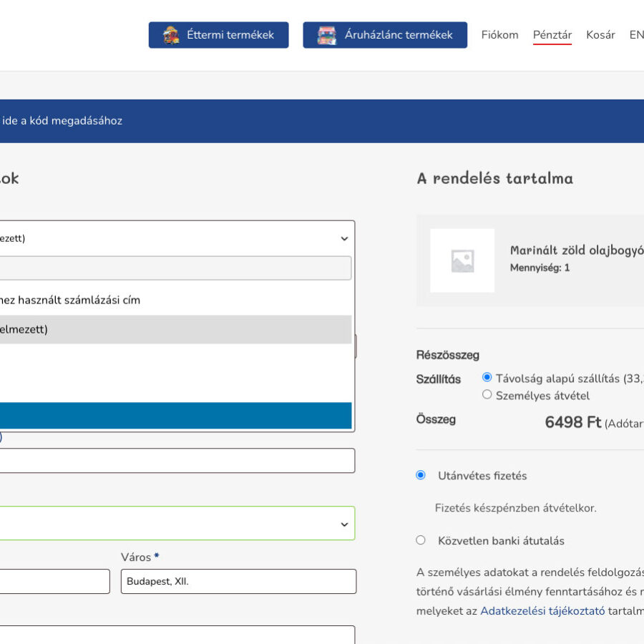Open Éttermi termékek category
The width and height of the screenshot is (644, 644).
[230, 35]
